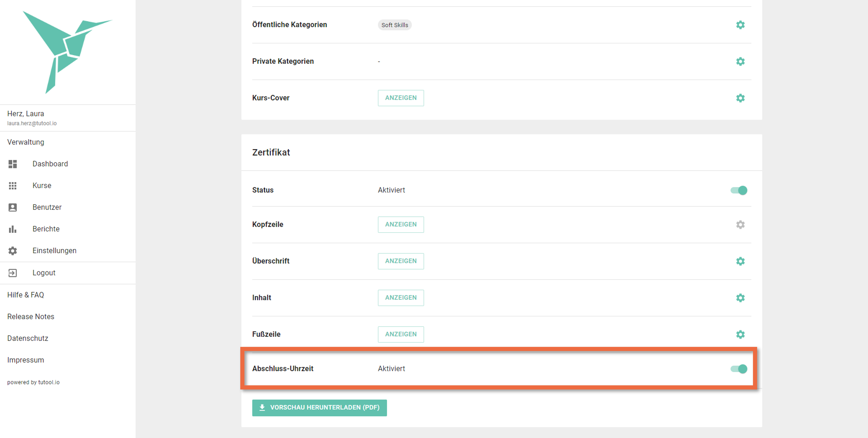Image resolution: width=868 pixels, height=438 pixels.
Task: Download certificate preview PDF
Action: 319,408
